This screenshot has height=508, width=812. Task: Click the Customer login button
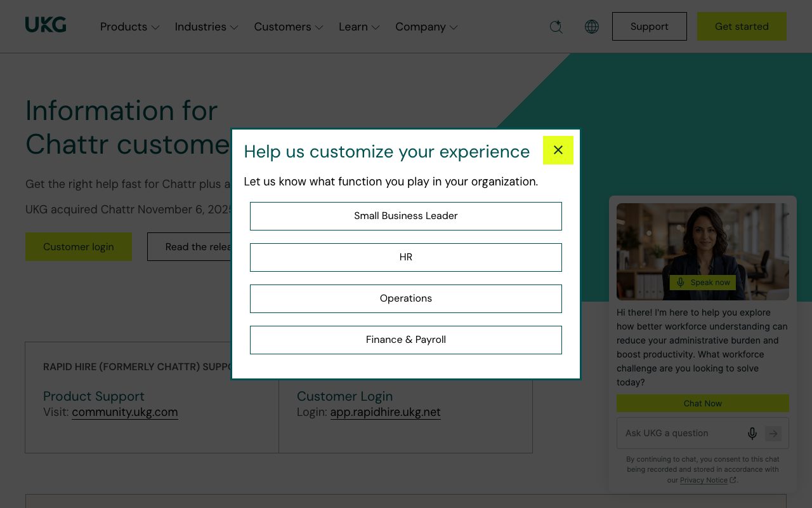point(79,246)
